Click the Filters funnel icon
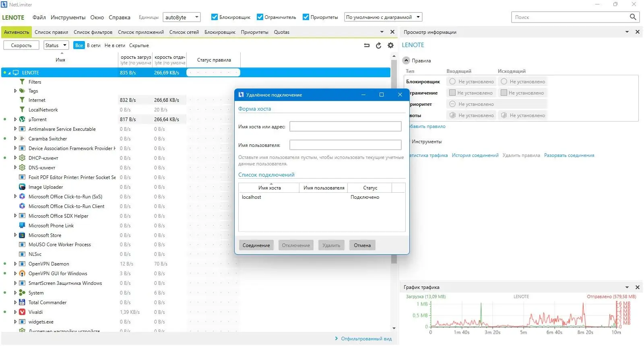 click(x=22, y=82)
